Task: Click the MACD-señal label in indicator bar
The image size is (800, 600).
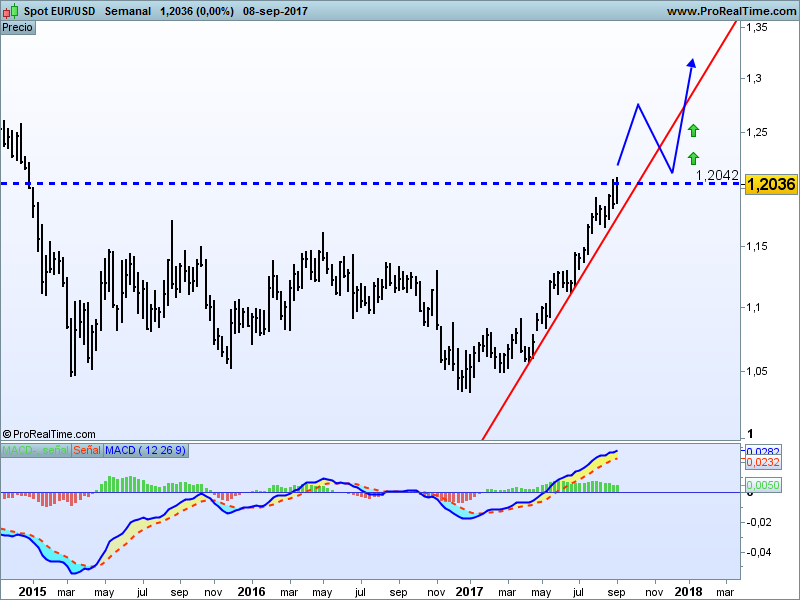Action: coord(33,450)
